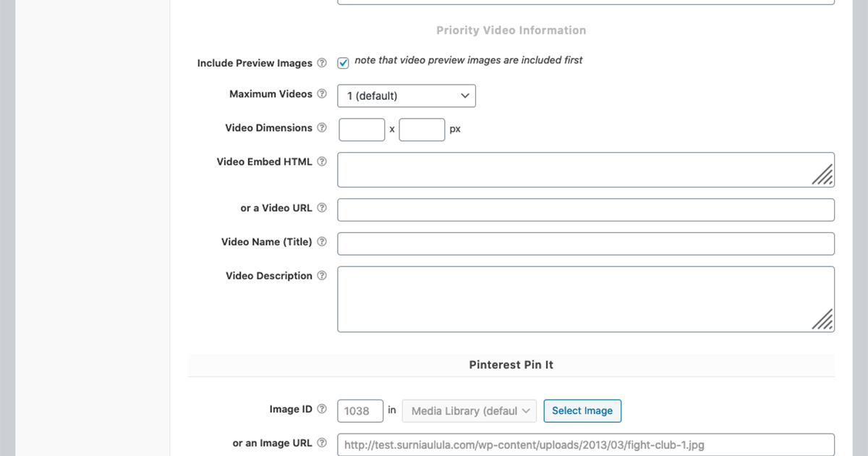
Task: Click the Video Name (Title) label
Action: coord(267,242)
